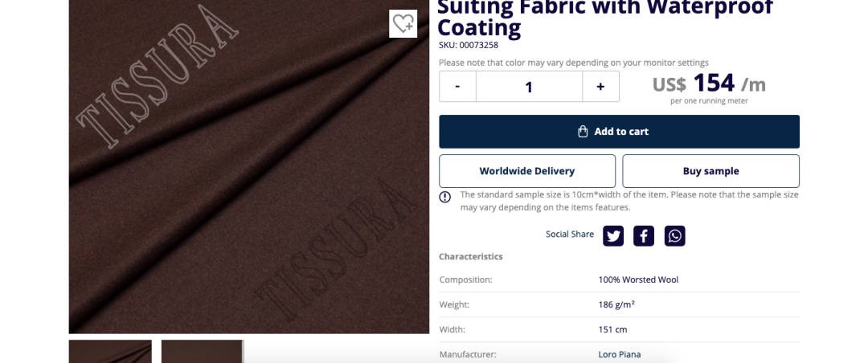
Task: Click the 151 cm width value
Action: coord(612,329)
